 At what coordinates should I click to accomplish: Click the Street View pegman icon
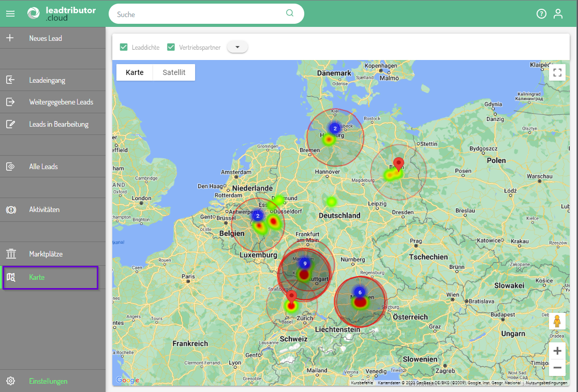(x=557, y=321)
